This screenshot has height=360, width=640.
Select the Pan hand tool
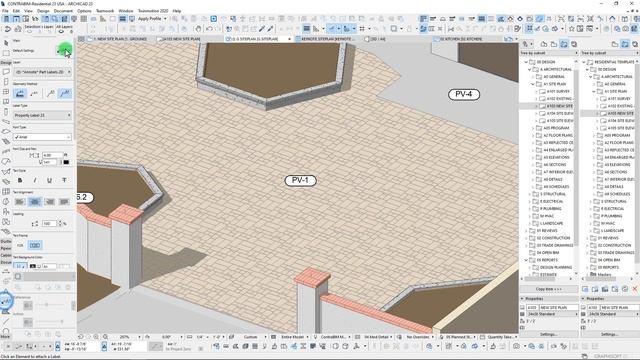coord(198,29)
